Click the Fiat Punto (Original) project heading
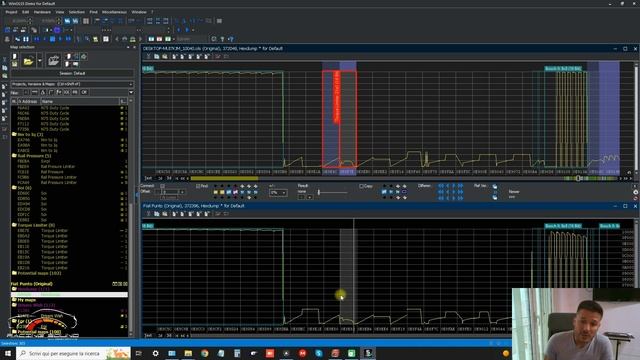The height and width of the screenshot is (360, 640). [31, 284]
